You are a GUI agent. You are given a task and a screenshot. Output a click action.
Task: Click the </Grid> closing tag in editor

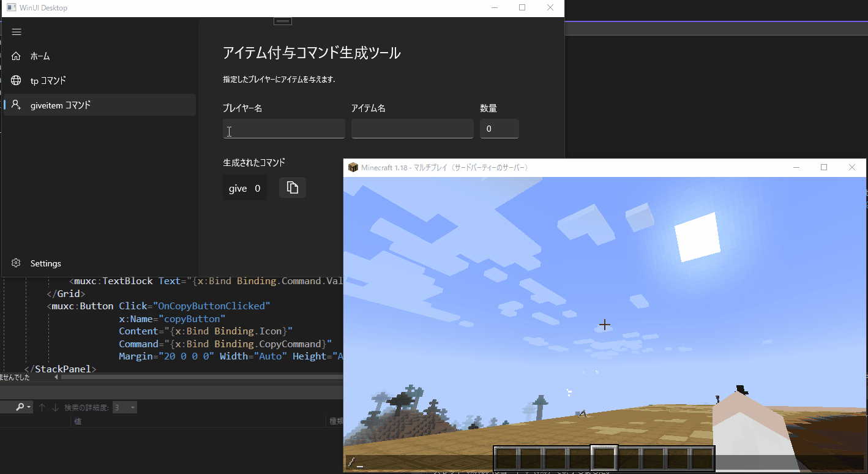(66, 293)
